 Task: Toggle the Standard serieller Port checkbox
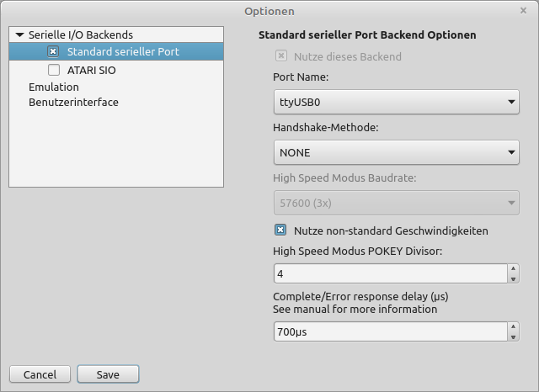point(54,52)
